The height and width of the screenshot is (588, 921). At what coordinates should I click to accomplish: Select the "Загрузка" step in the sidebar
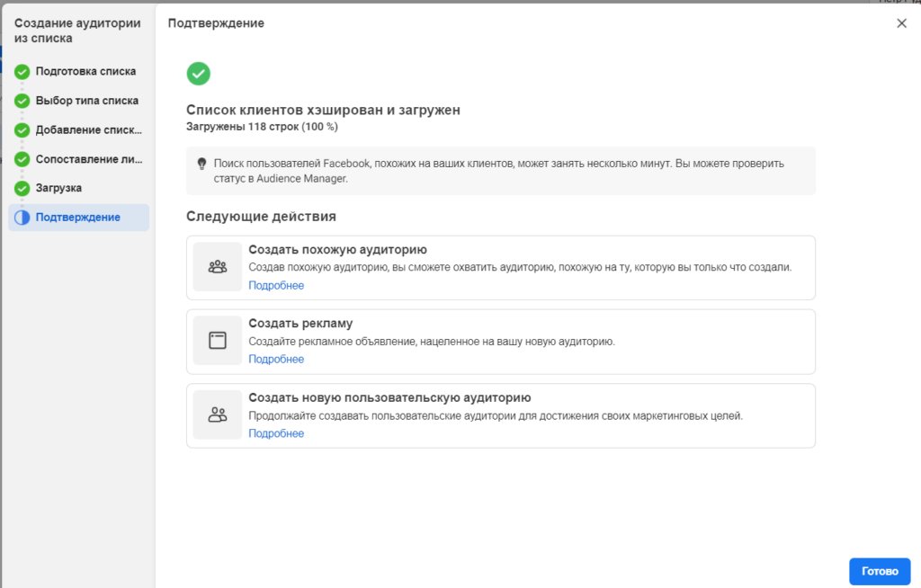tap(62, 188)
